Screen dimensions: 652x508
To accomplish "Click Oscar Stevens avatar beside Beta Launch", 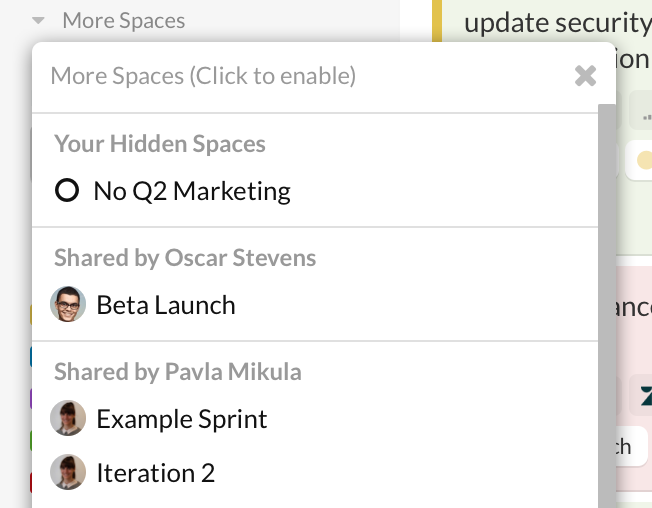I will point(68,304).
